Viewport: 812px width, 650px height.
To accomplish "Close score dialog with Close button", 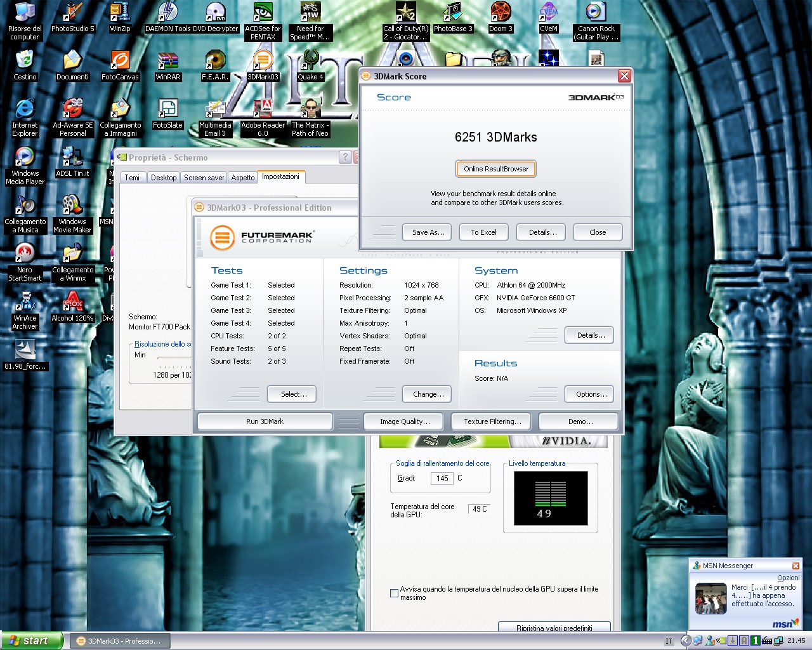I will pyautogui.click(x=598, y=232).
